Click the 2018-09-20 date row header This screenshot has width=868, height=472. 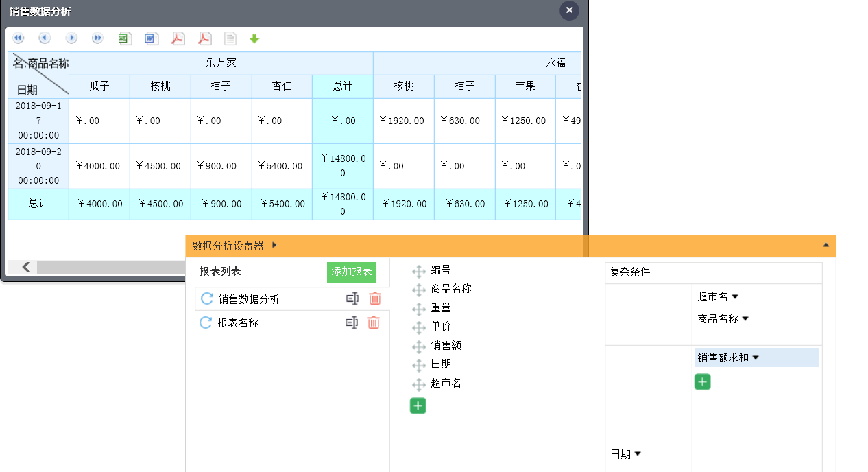[38, 166]
